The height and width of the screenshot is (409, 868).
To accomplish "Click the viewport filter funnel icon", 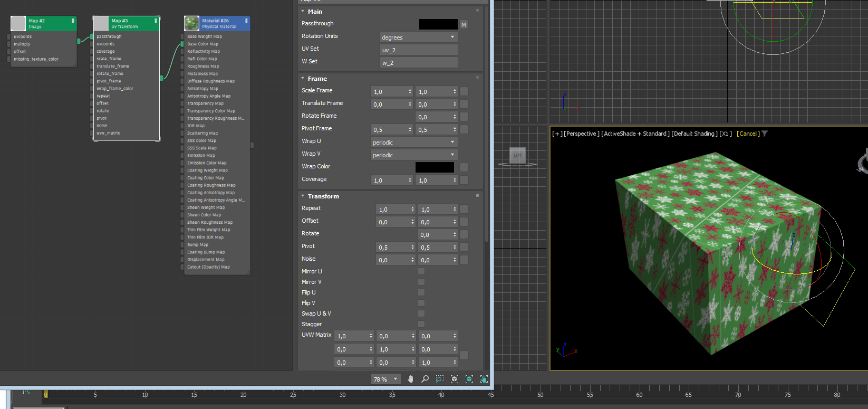I will coord(765,134).
